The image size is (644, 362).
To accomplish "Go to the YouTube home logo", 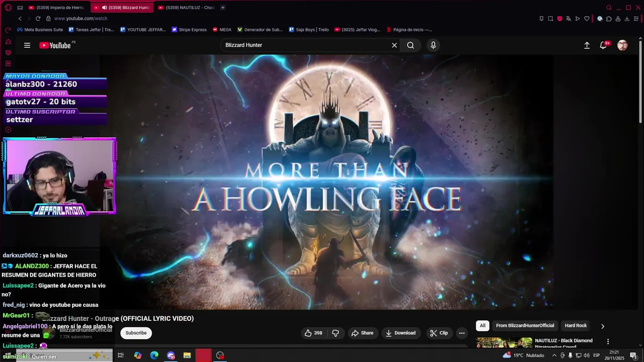I will tap(55, 45).
